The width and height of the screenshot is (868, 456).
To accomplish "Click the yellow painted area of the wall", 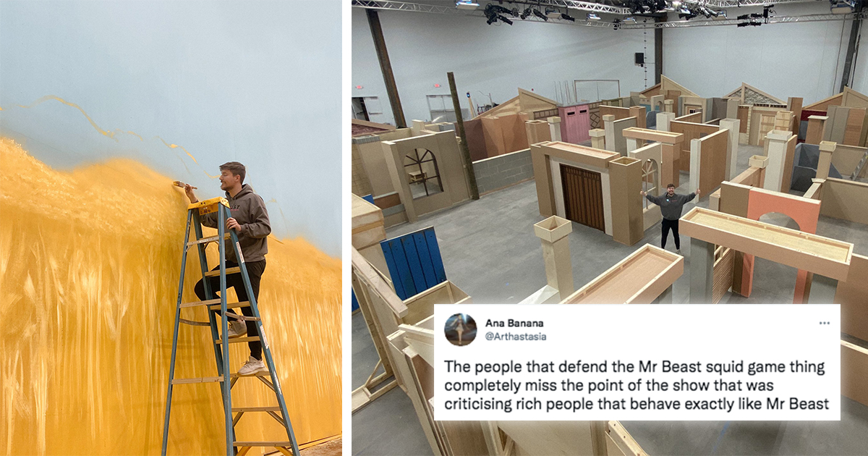I will [87, 304].
